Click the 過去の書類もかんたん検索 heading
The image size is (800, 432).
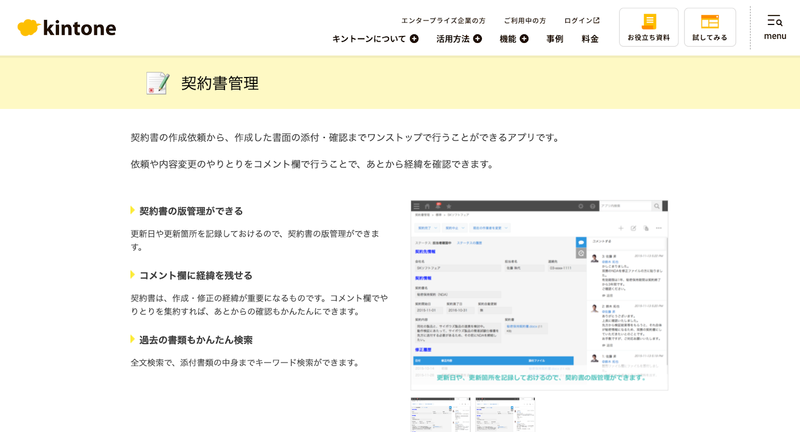pos(196,340)
